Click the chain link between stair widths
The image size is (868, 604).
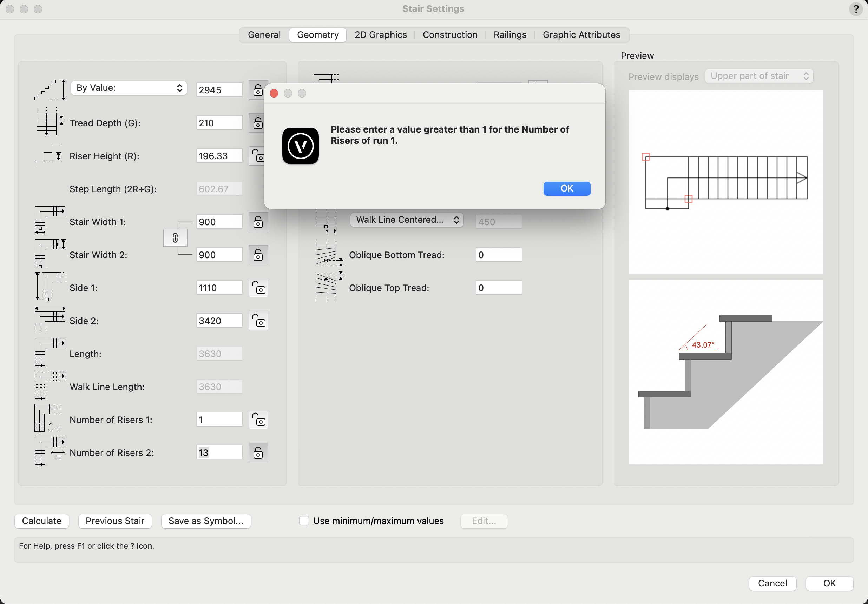pyautogui.click(x=175, y=238)
